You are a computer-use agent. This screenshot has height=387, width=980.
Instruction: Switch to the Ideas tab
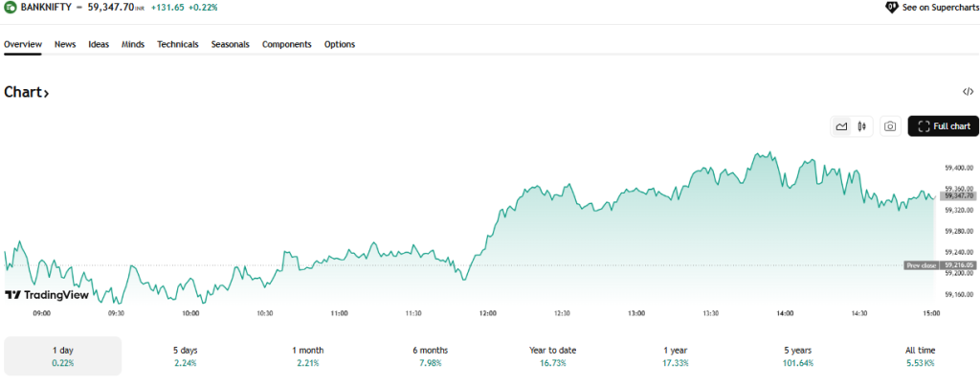point(99,44)
